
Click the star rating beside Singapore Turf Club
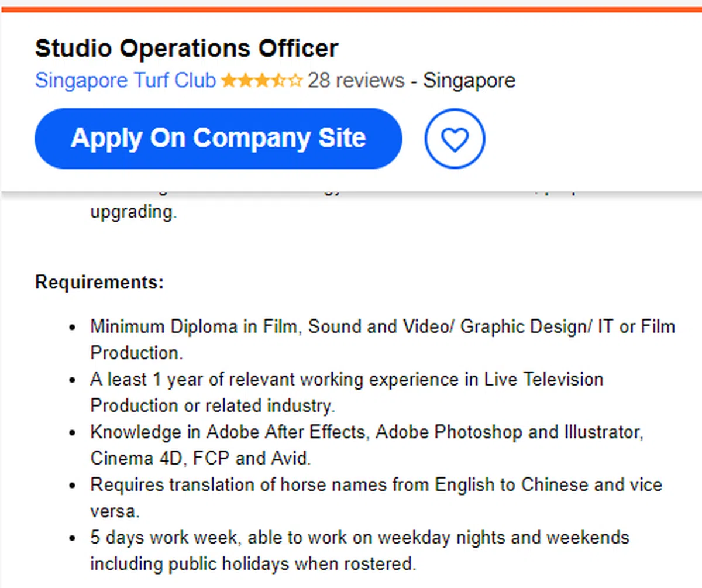[x=261, y=80]
